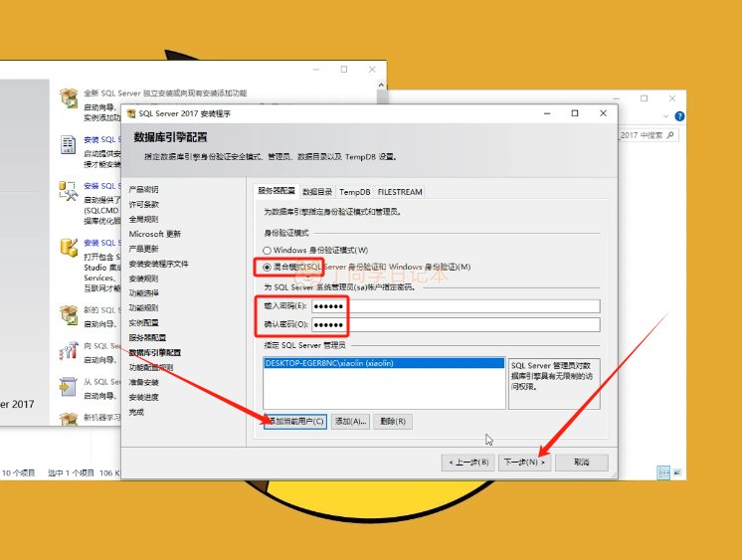This screenshot has width=742, height=560.
Task: Select 产品更新 step in sidebar
Action: 143,249
